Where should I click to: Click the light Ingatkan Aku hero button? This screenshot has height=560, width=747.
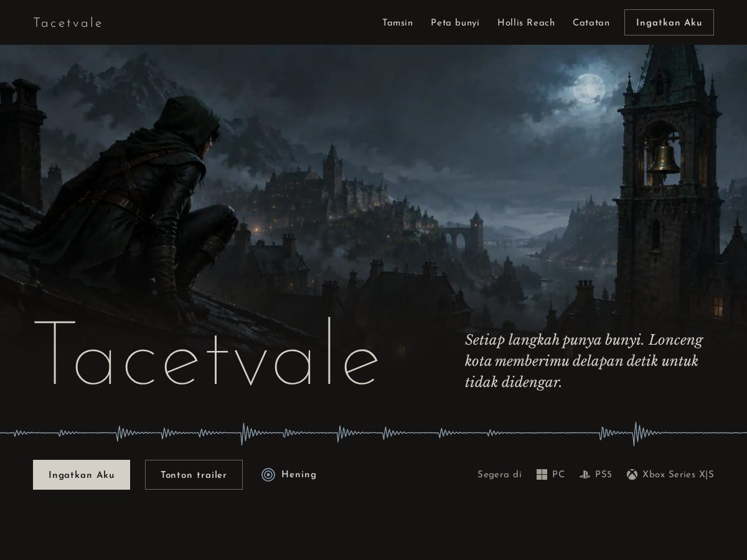pyautogui.click(x=82, y=475)
